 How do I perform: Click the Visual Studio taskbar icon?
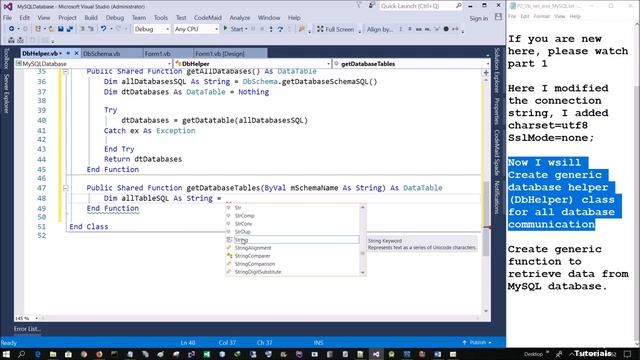(376, 354)
